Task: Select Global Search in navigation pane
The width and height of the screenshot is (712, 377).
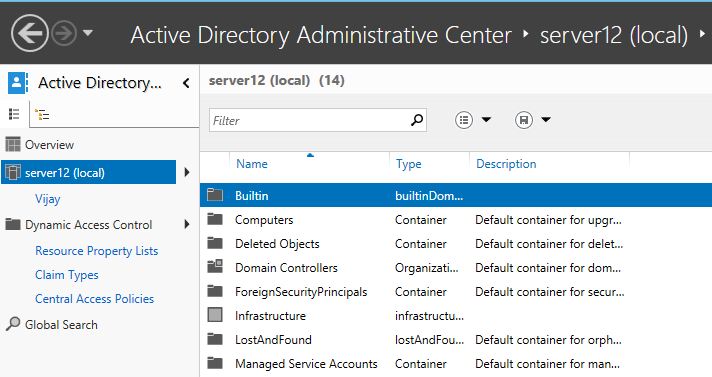Action: coord(61,325)
